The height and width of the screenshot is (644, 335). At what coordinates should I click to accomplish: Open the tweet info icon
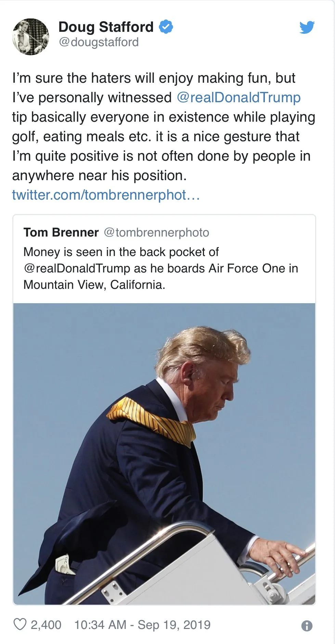(x=307, y=626)
